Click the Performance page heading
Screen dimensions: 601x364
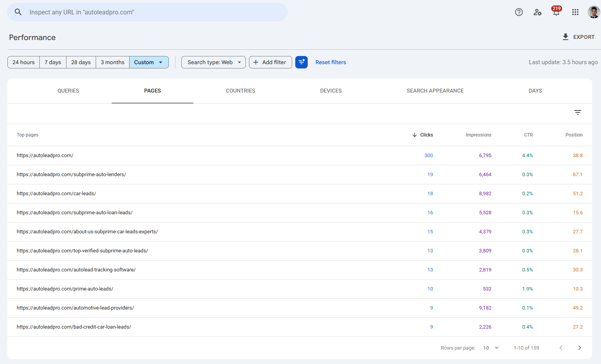pyautogui.click(x=32, y=37)
